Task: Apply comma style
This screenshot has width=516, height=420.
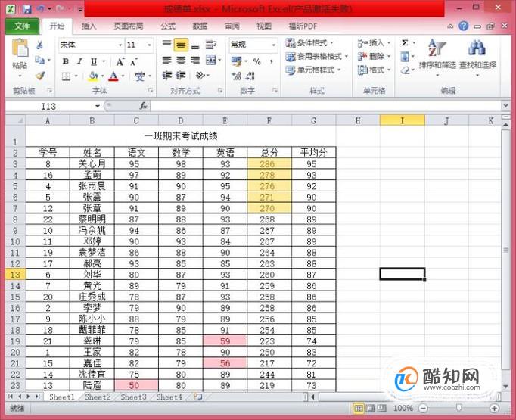Action: (x=272, y=61)
